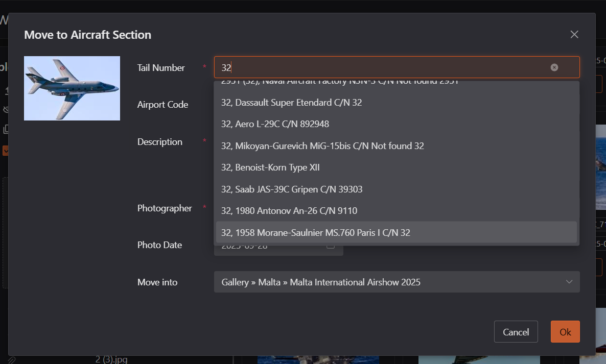Open the Gallery » Malta destination selector
The image size is (606, 364).
(388, 282)
